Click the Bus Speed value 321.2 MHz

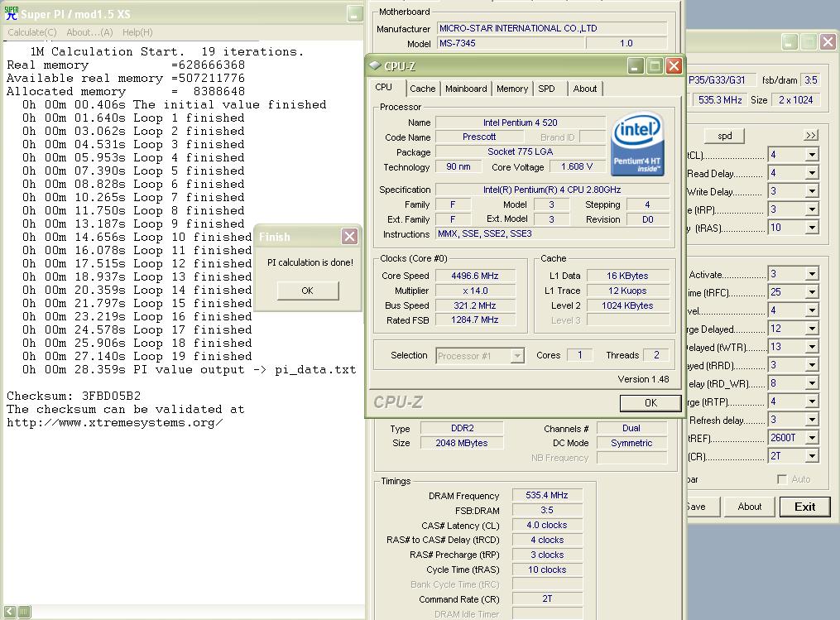475,305
